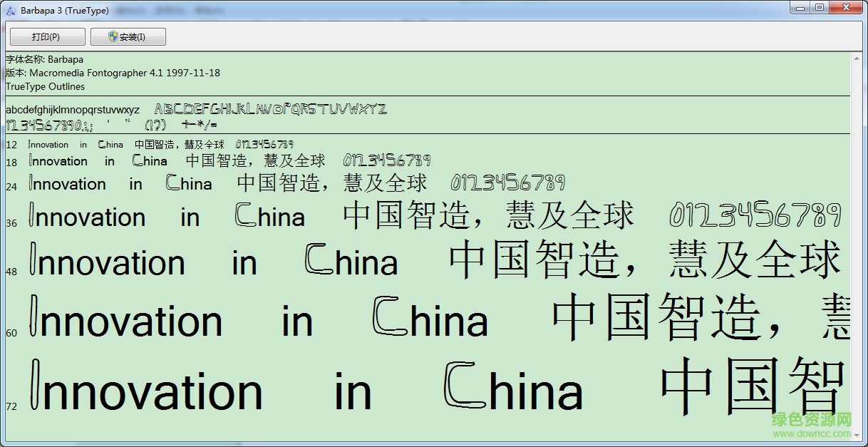Click the size 48 label
This screenshot has height=447, width=868.
point(11,272)
